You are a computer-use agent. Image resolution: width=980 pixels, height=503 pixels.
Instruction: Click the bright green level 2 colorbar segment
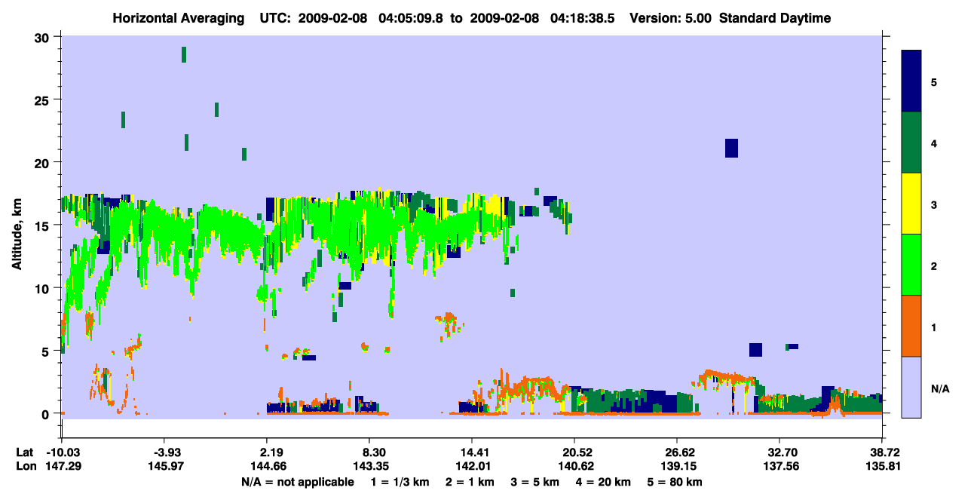[911, 265]
